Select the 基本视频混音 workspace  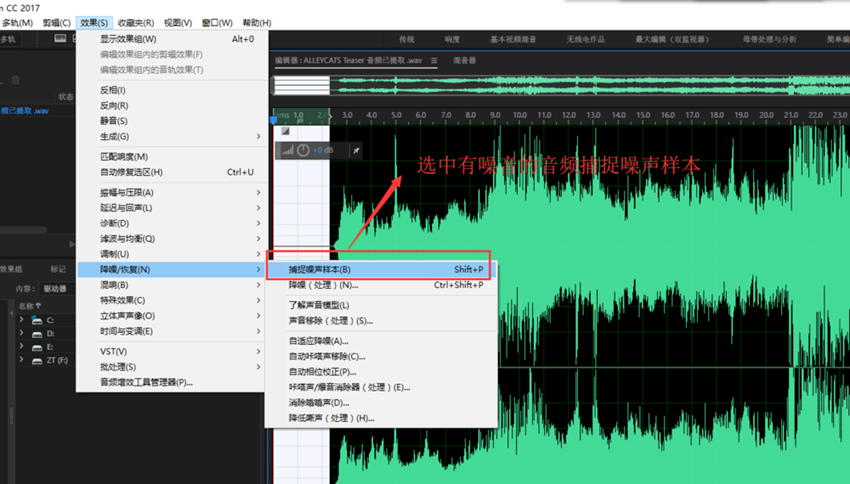coord(512,39)
